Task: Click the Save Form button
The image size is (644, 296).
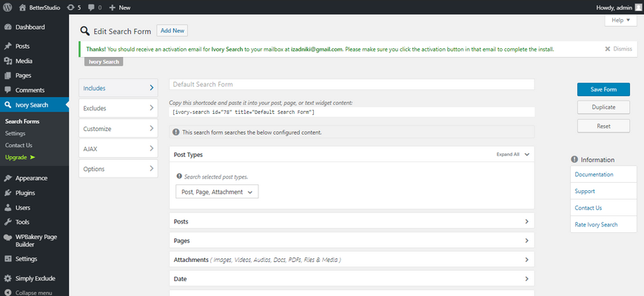Action: coord(603,89)
